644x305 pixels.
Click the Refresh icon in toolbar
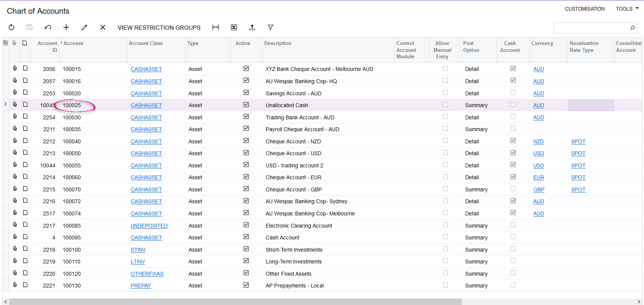point(11,27)
